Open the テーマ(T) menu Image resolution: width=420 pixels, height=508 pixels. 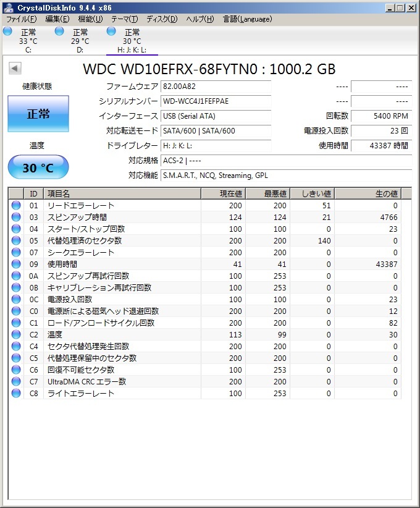pos(125,19)
